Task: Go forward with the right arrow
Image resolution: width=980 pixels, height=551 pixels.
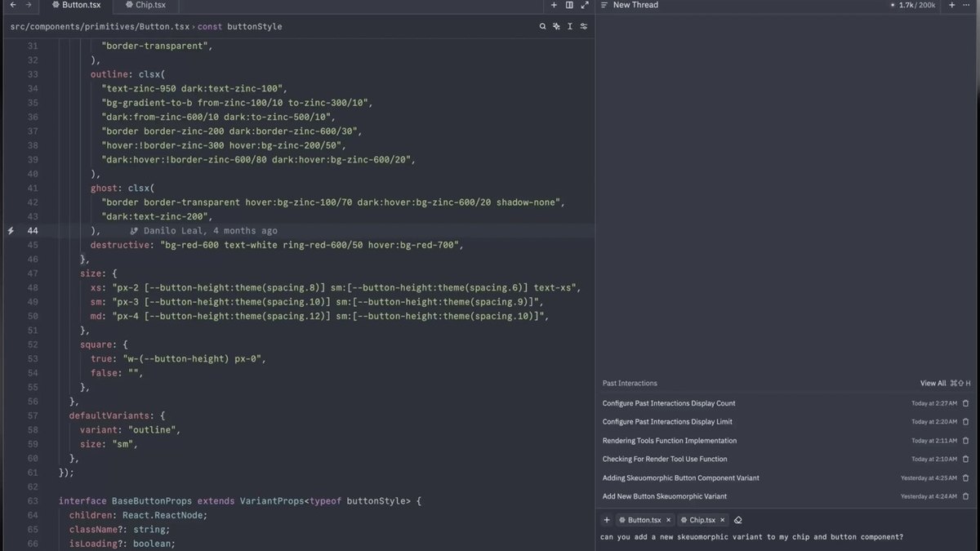Action: click(x=29, y=5)
